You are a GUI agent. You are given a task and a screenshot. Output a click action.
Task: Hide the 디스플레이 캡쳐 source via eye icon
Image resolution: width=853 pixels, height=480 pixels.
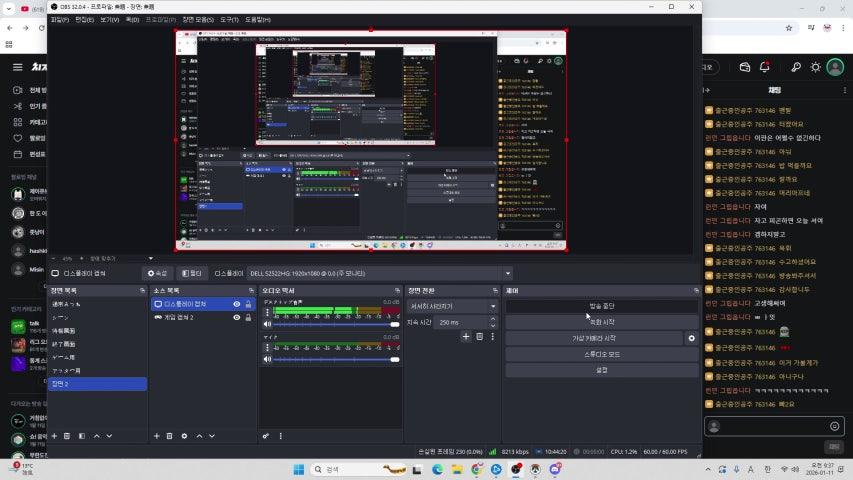coord(237,304)
